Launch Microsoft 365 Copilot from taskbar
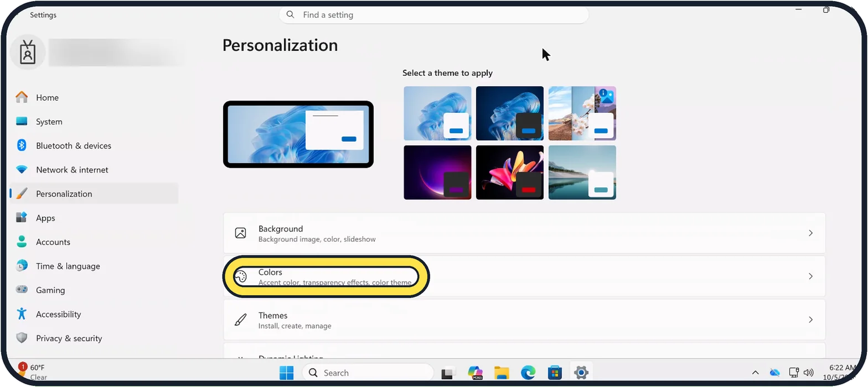The image size is (868, 387). (475, 373)
